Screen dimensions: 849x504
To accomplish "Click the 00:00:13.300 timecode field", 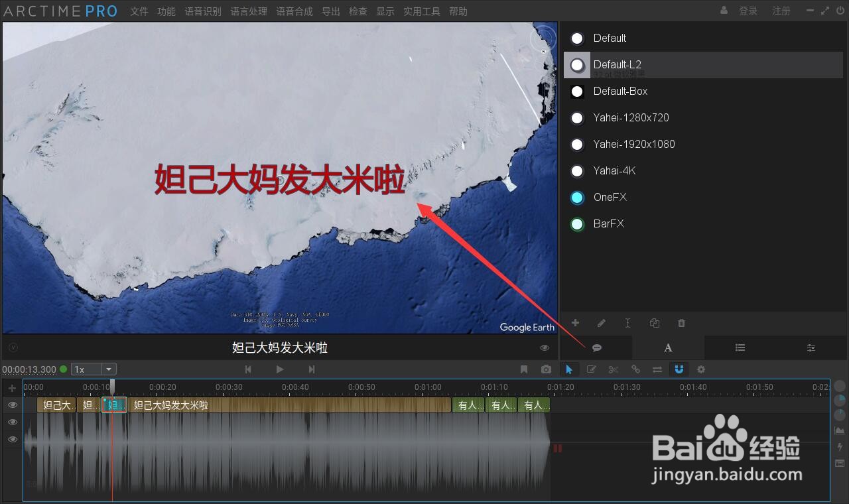I will pyautogui.click(x=29, y=369).
